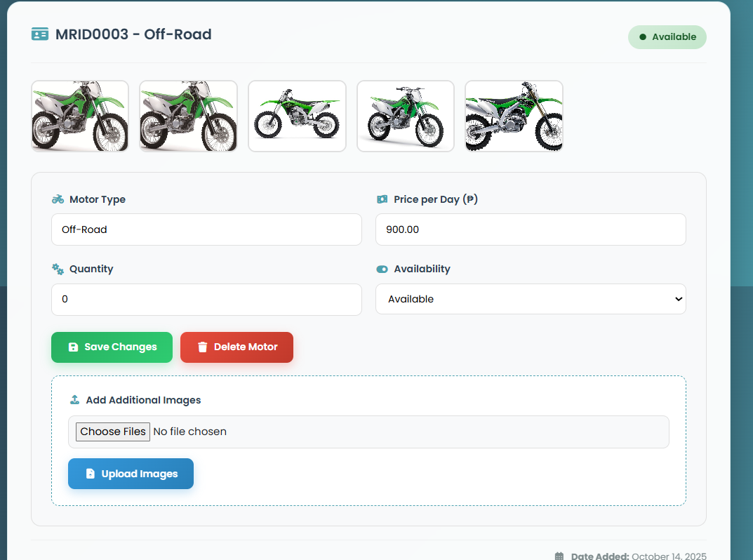This screenshot has height=560, width=753.
Task: Click the ID card icon beside MRID0003
Action: pyautogui.click(x=39, y=33)
